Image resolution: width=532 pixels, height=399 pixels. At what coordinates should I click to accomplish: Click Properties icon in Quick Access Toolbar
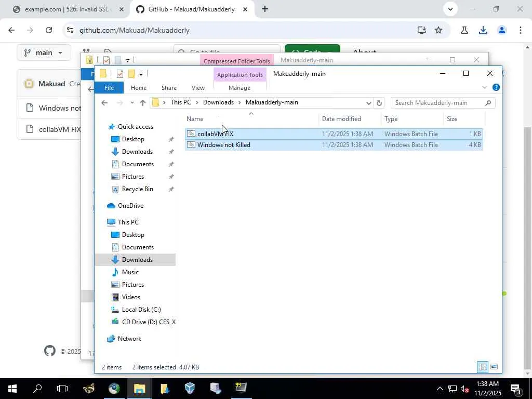coord(120,74)
